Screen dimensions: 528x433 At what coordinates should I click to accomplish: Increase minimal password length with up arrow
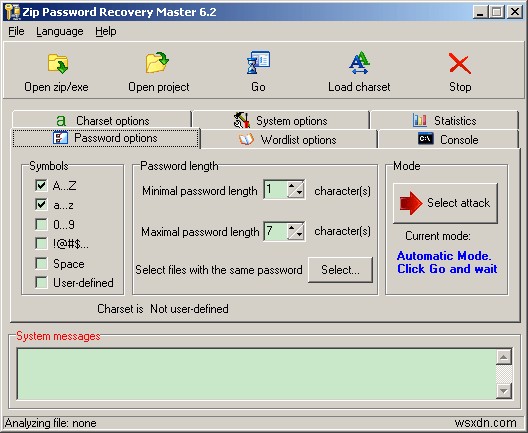click(292, 186)
